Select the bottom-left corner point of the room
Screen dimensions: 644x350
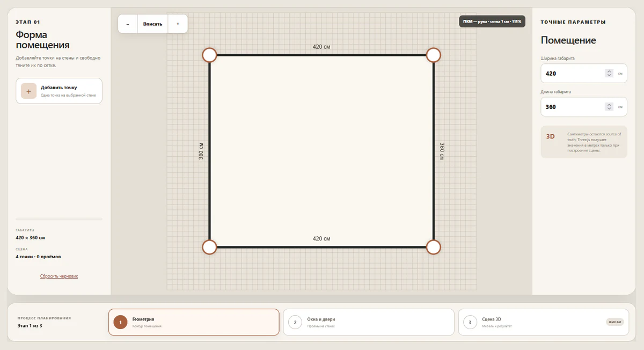click(209, 247)
